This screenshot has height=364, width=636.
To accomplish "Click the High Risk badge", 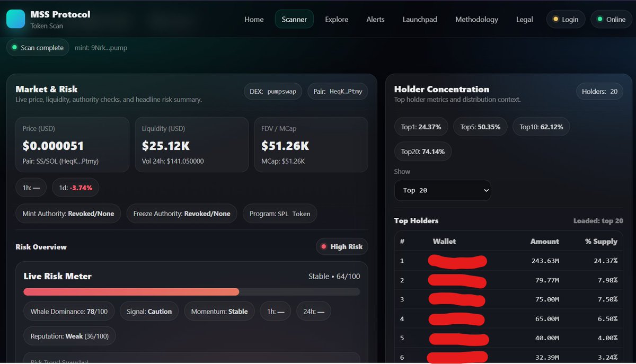I will tap(342, 246).
